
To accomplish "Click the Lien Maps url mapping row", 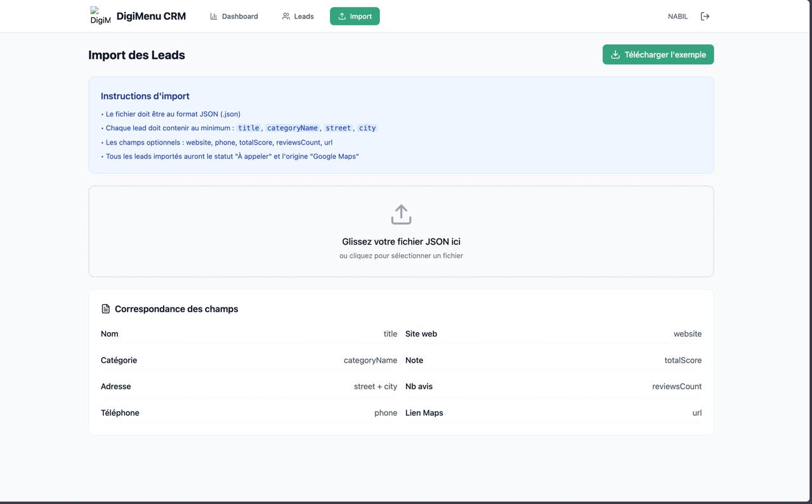I will click(x=553, y=413).
